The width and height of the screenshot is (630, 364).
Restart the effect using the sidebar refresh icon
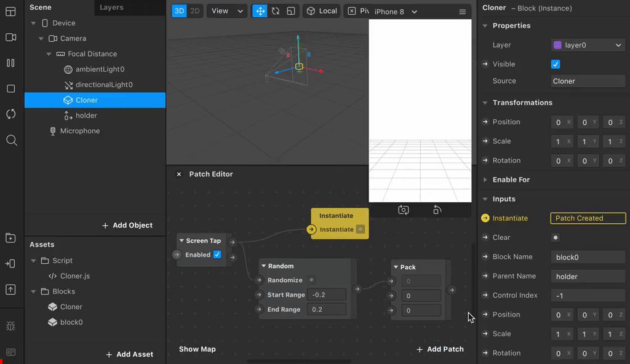11,114
